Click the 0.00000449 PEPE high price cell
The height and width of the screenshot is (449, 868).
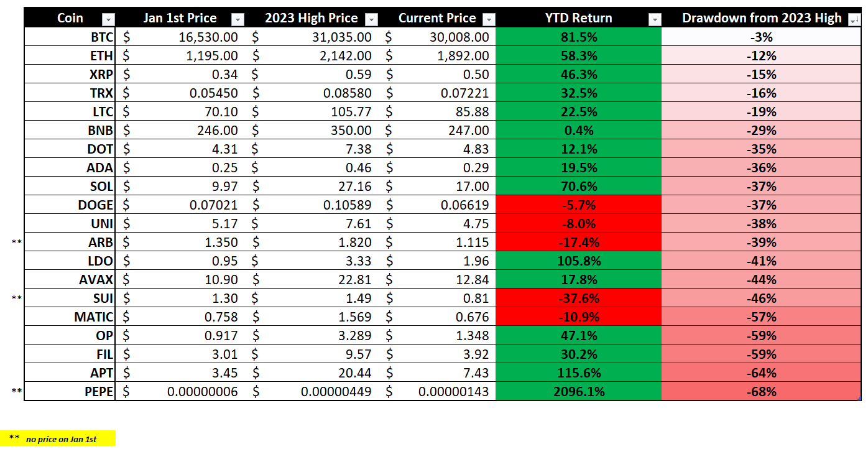point(312,392)
